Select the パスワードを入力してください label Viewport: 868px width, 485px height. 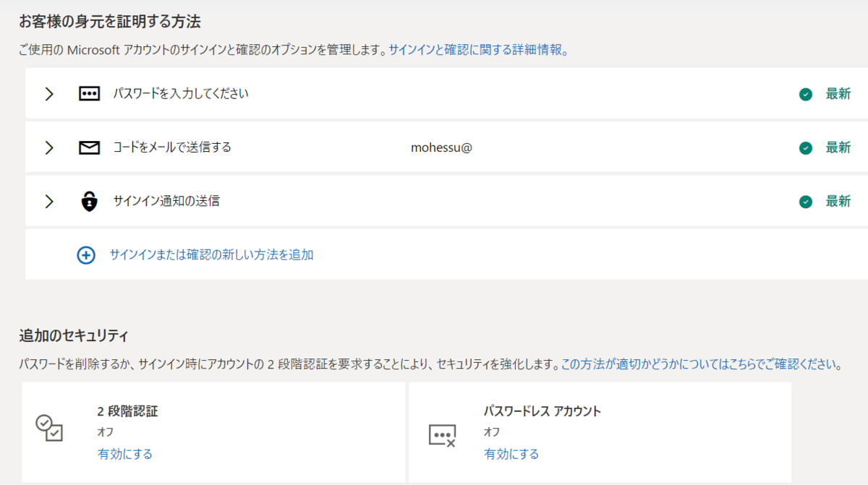[x=181, y=93]
